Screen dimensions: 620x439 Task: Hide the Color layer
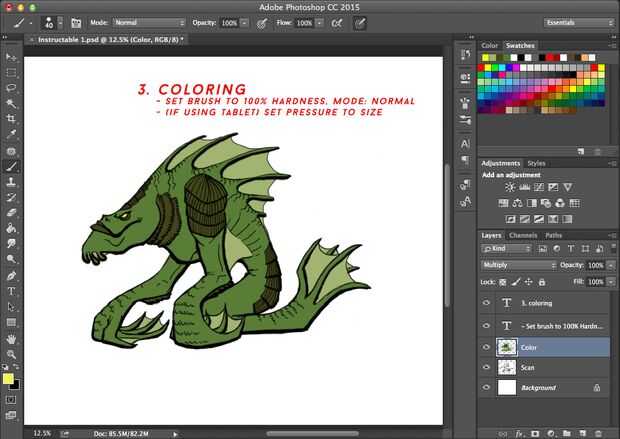[487, 347]
